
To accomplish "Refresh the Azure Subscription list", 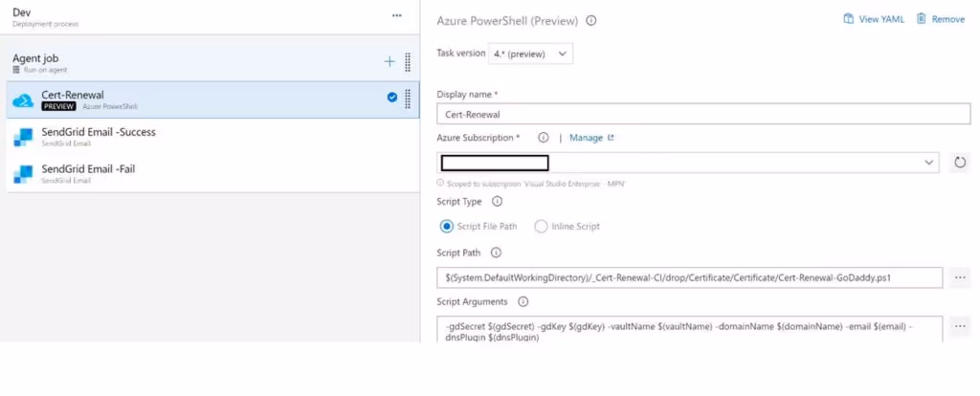I will [960, 163].
